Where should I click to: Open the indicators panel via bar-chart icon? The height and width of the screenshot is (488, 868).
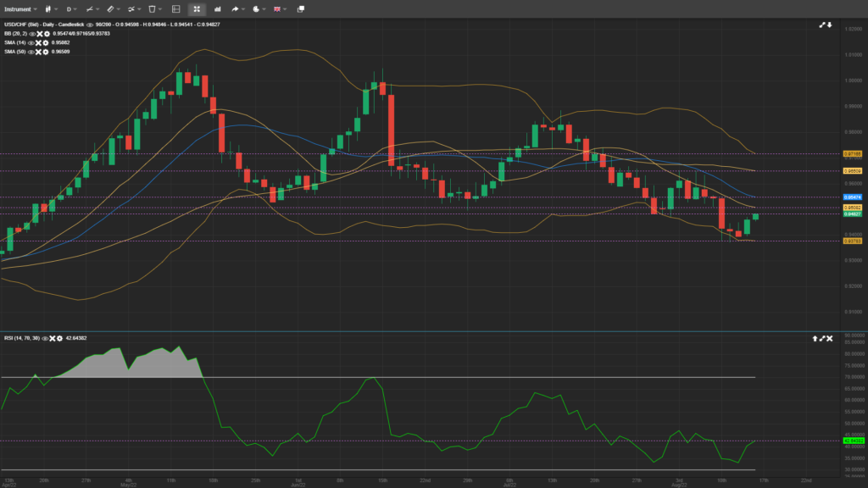tap(217, 7)
